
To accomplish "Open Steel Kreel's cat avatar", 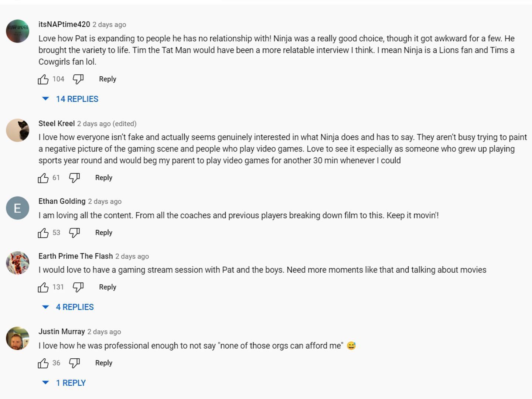I will pos(17,130).
